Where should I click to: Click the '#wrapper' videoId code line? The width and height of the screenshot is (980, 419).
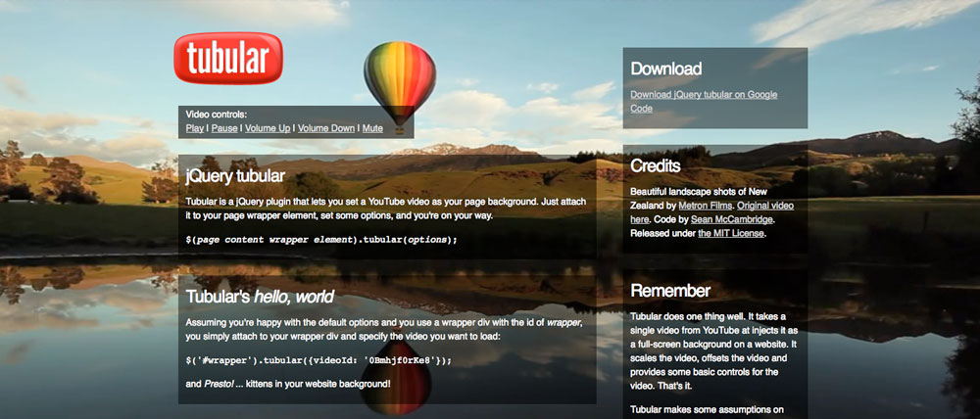coord(318,360)
